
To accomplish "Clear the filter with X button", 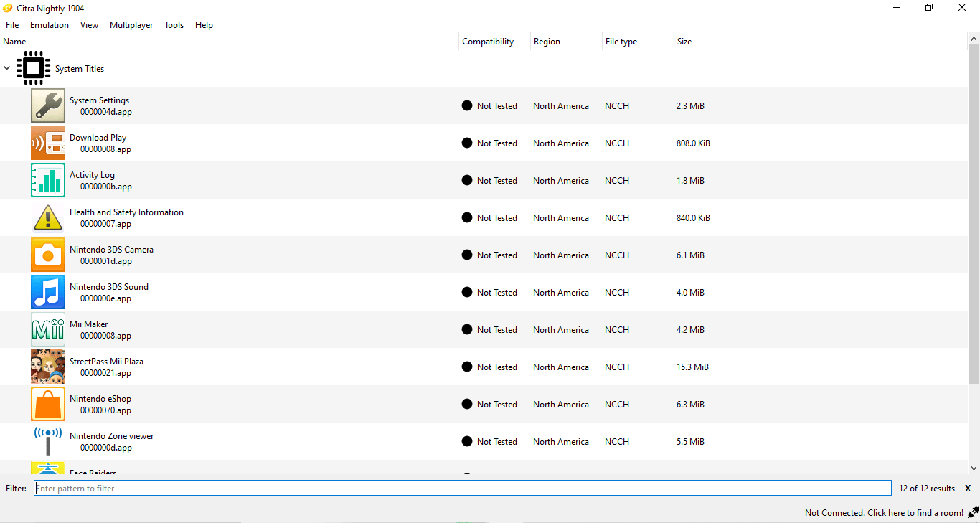I will tap(967, 489).
